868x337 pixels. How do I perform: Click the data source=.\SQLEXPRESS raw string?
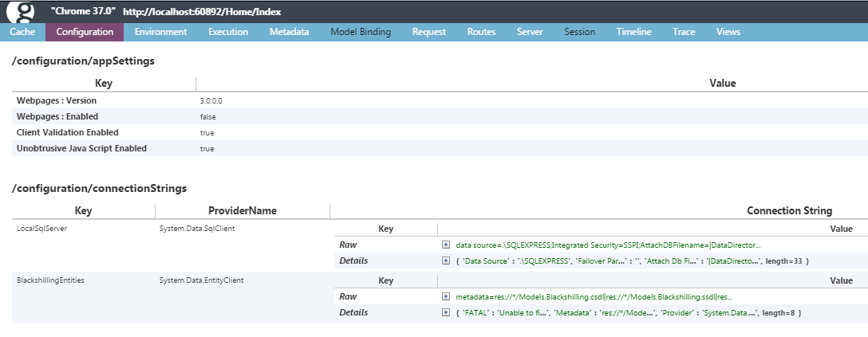pos(609,245)
